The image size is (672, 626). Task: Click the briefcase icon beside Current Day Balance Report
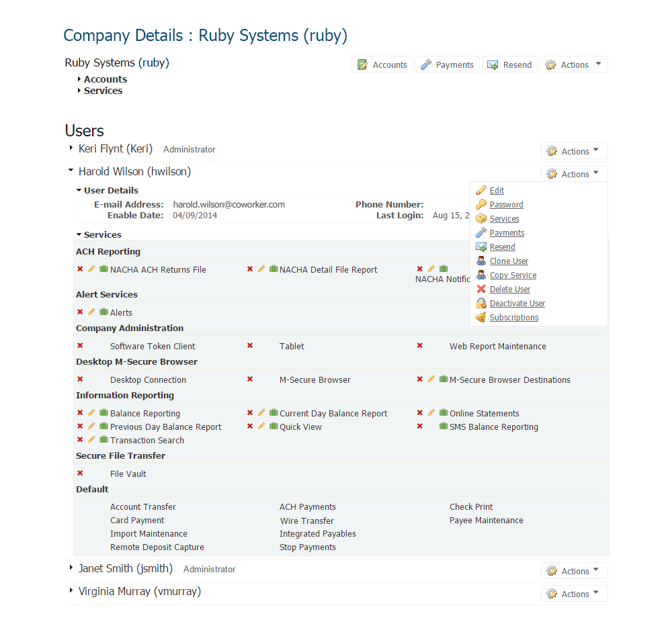[x=274, y=412]
